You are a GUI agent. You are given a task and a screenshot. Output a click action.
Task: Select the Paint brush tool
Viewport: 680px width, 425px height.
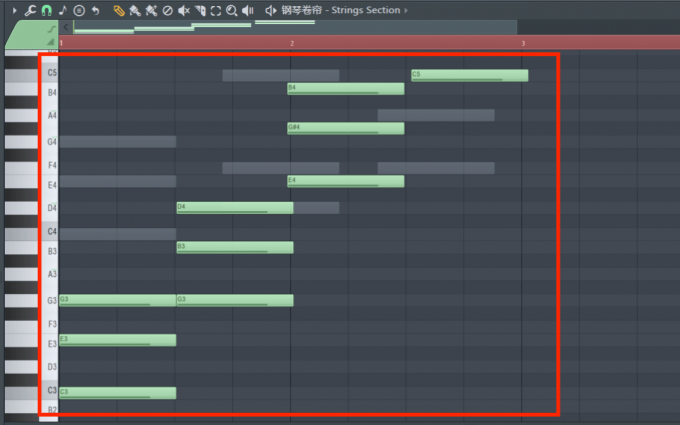tap(135, 10)
